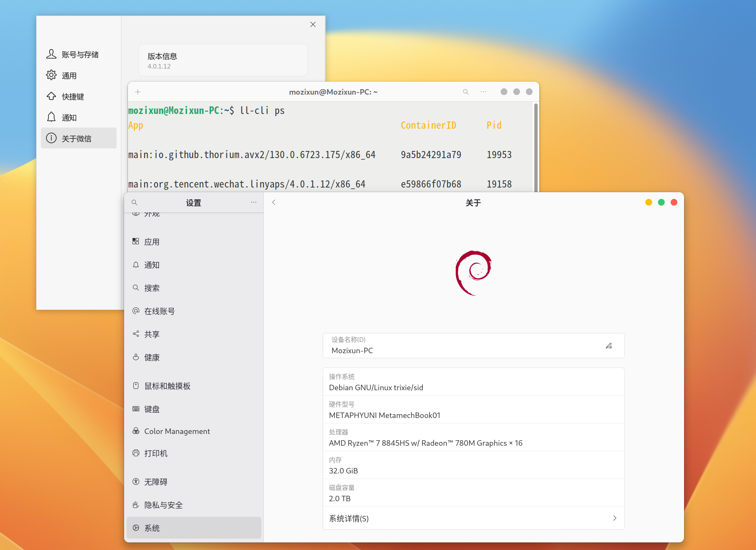Screen dimensions: 756x550
Task: Open 账号与存储 in WeChat settings
Action: tap(79, 54)
